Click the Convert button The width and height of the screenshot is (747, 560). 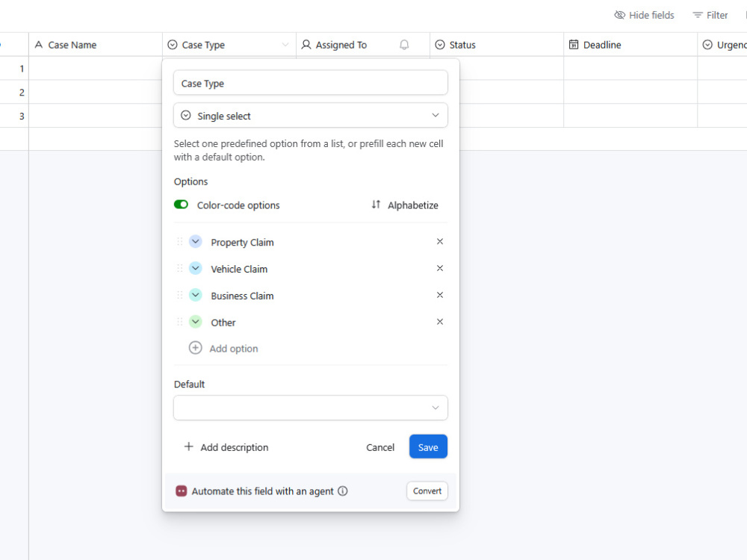click(427, 491)
